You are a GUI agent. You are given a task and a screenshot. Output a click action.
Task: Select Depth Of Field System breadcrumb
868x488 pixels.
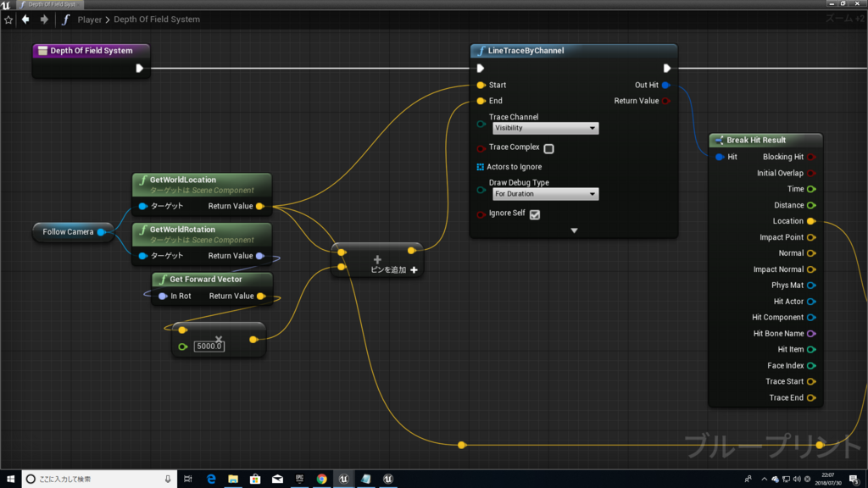pos(157,19)
